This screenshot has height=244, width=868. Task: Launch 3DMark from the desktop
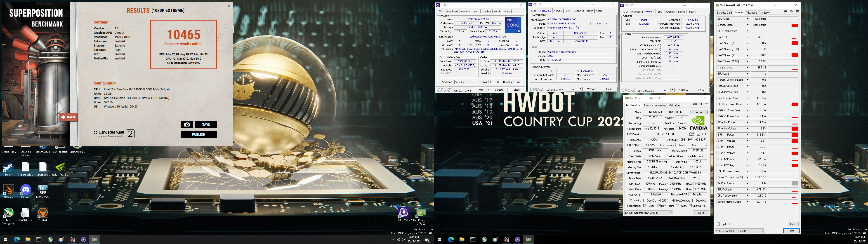pos(8,192)
